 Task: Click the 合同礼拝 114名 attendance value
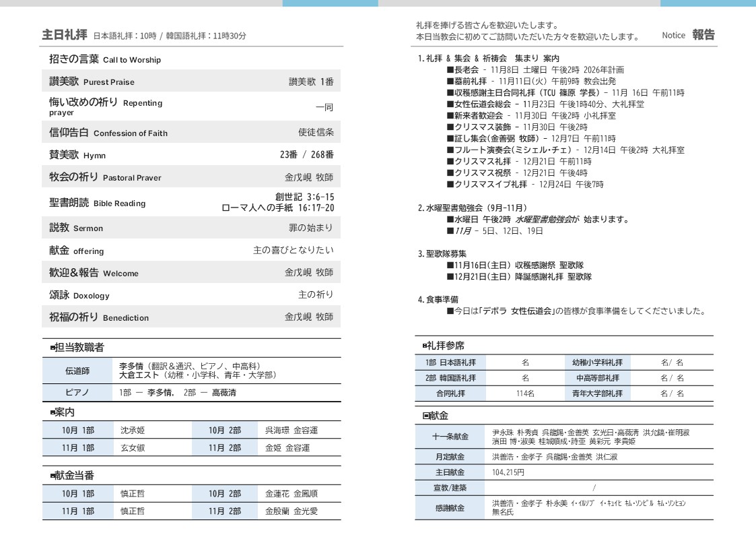525,394
